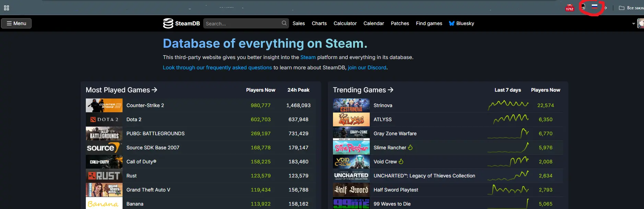The width and height of the screenshot is (644, 209).
Task: Click the Void Crew flame icon
Action: point(401,161)
